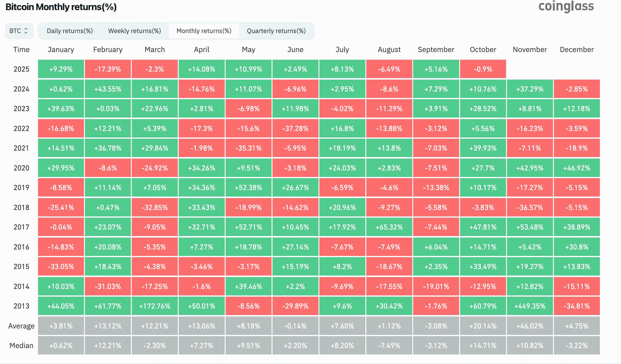Click the -0.9% October 2025 cell
621x364 pixels.
click(x=483, y=69)
